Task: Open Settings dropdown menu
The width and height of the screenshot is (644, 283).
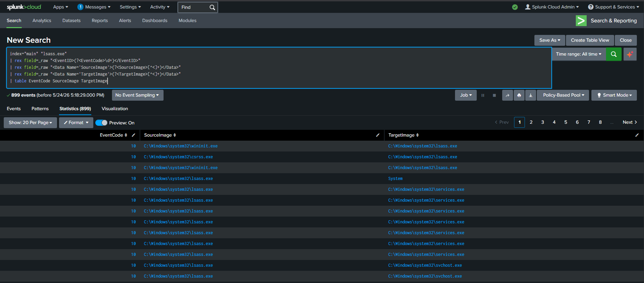Action: [130, 7]
